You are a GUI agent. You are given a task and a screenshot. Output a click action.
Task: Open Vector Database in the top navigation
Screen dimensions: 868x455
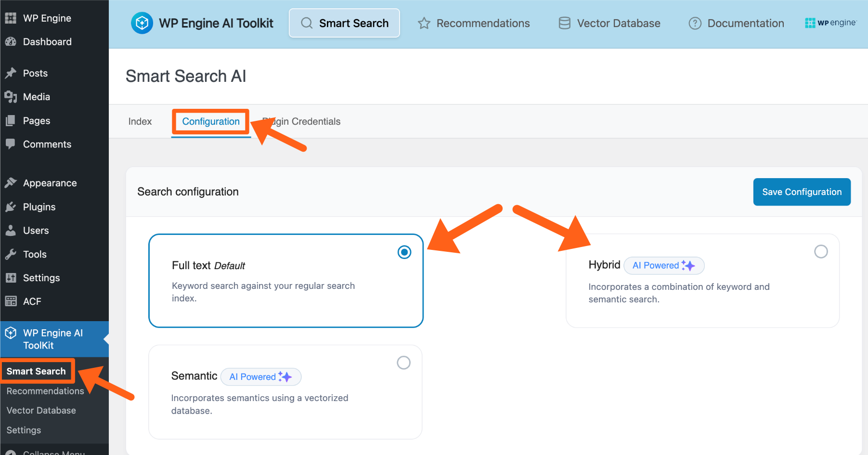609,23
